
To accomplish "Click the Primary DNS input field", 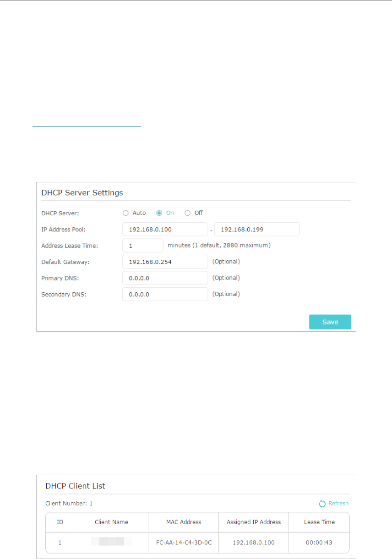I will (x=165, y=278).
